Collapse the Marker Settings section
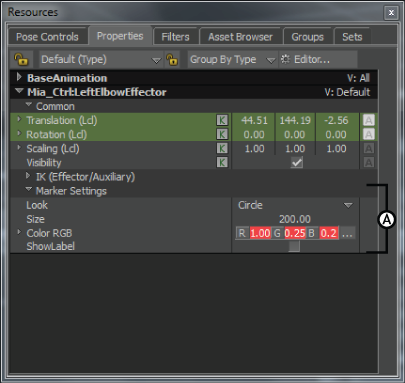Image resolution: width=405 pixels, height=383 pixels. (x=29, y=190)
